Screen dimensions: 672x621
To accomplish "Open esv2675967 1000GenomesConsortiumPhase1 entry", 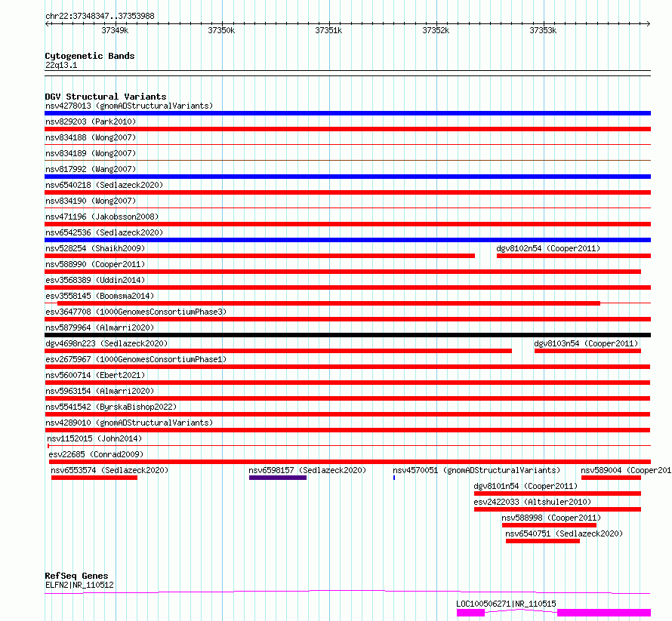I will point(136,359).
